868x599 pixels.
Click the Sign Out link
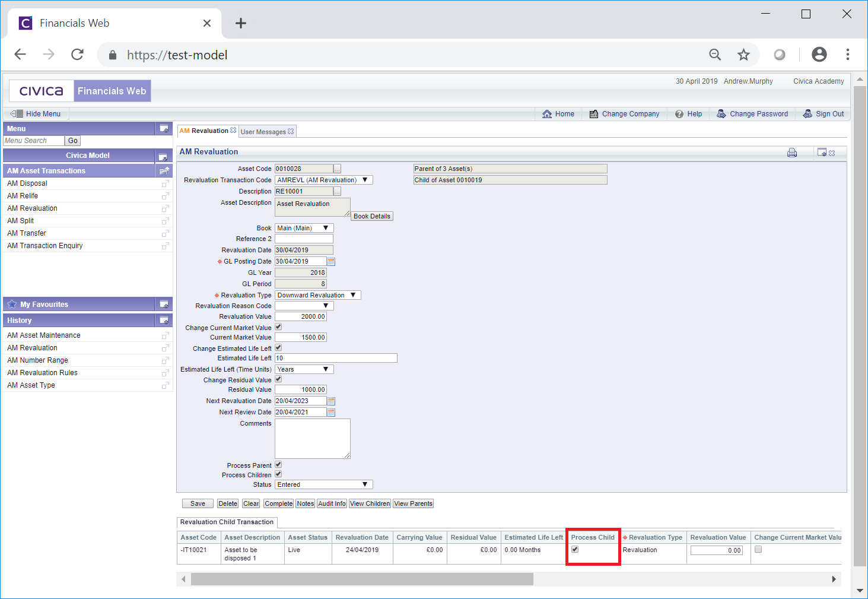tap(824, 114)
